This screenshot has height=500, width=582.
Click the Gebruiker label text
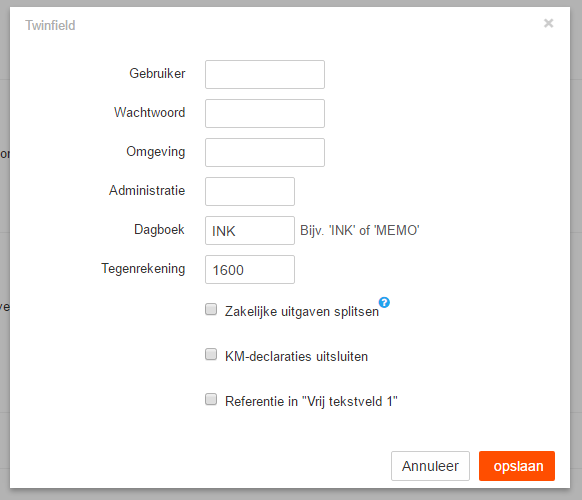[x=157, y=73]
